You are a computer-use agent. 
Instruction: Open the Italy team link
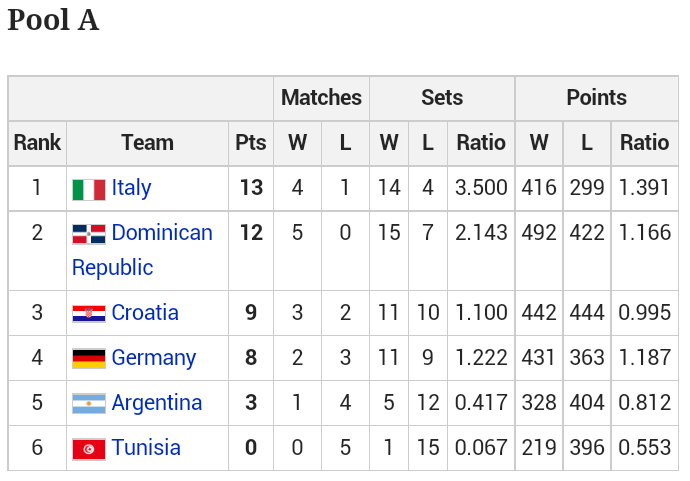(132, 188)
